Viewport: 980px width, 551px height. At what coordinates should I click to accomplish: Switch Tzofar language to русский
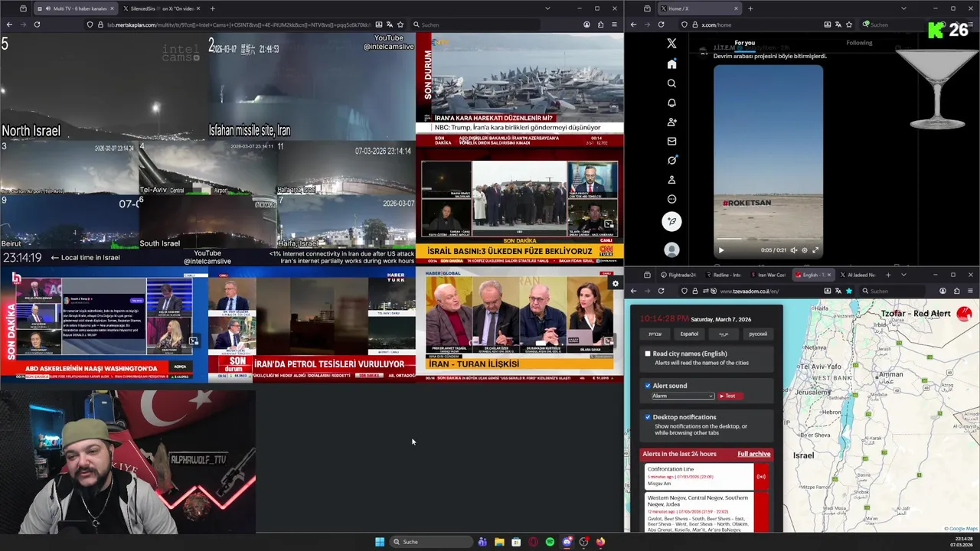pos(757,334)
